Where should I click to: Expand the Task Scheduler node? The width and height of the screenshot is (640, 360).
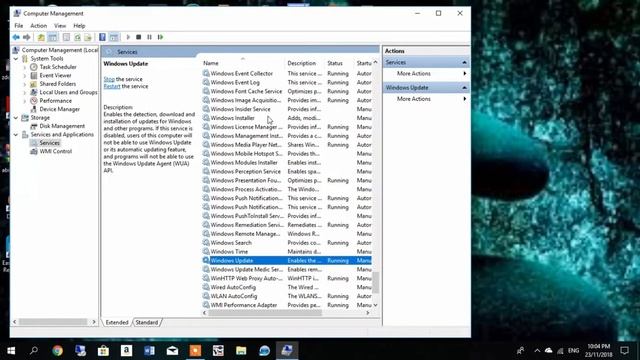25,67
